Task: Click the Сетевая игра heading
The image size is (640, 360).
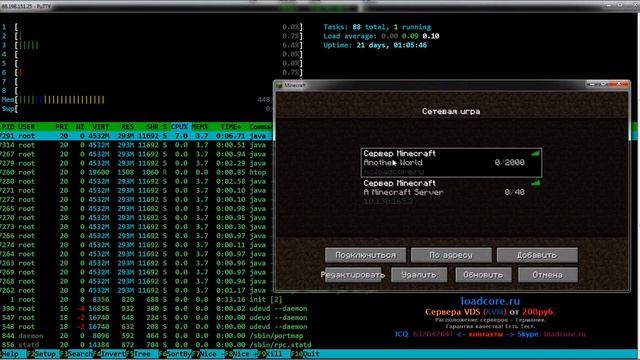Action: [x=451, y=111]
